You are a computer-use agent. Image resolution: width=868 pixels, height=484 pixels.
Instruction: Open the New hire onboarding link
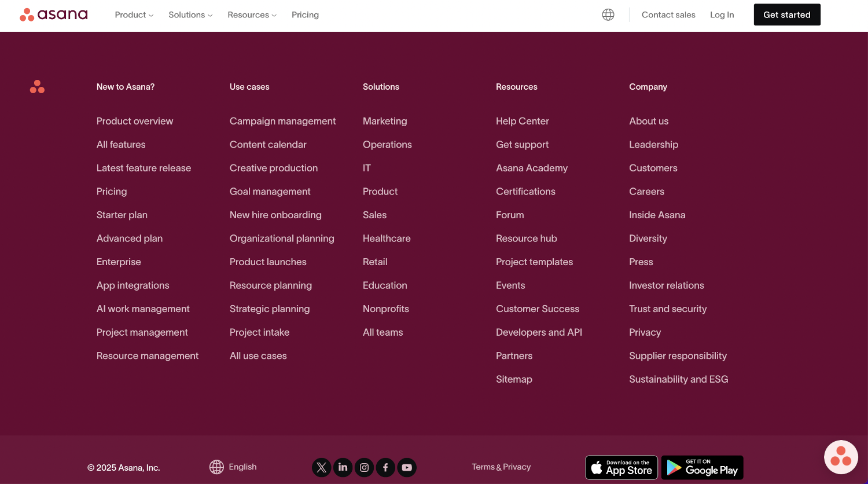pos(275,215)
